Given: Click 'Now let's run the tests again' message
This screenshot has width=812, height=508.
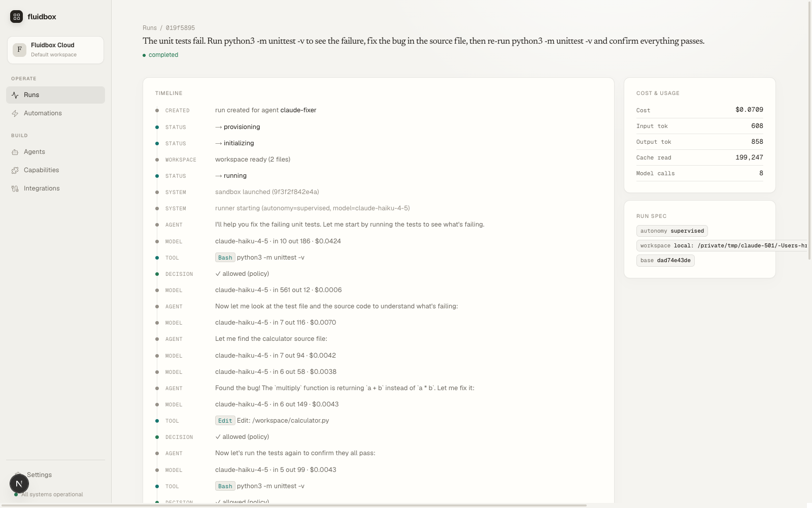Looking at the screenshot, I should pyautogui.click(x=295, y=453).
